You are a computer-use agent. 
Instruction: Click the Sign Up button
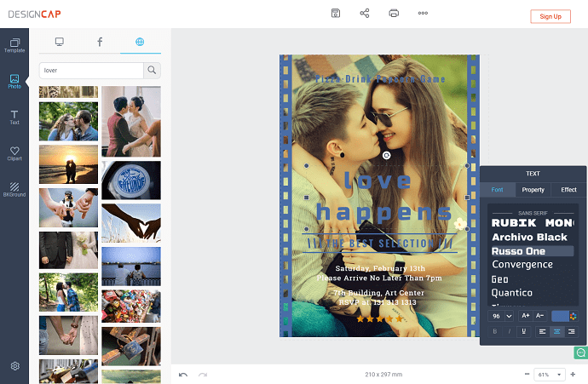click(551, 16)
